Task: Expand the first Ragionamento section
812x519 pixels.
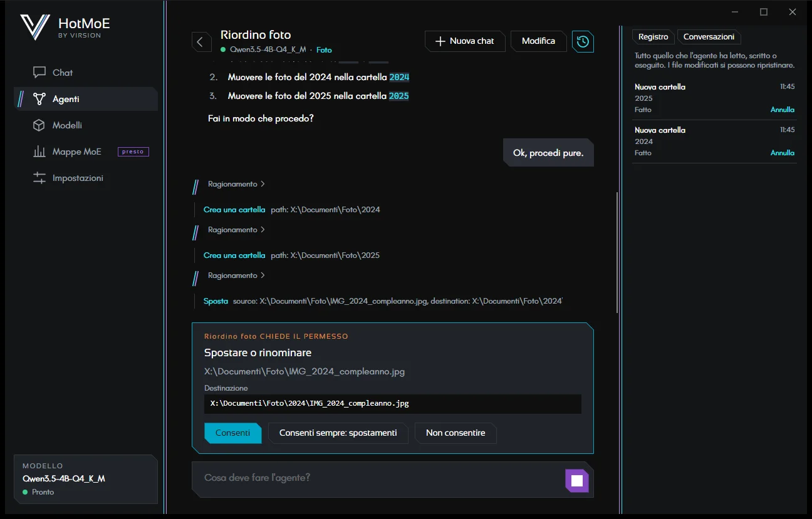Action: click(236, 184)
